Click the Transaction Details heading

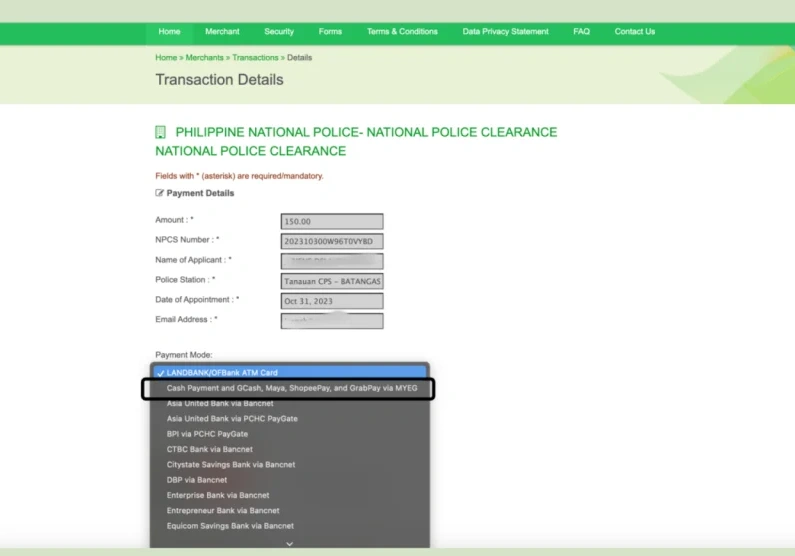point(219,80)
